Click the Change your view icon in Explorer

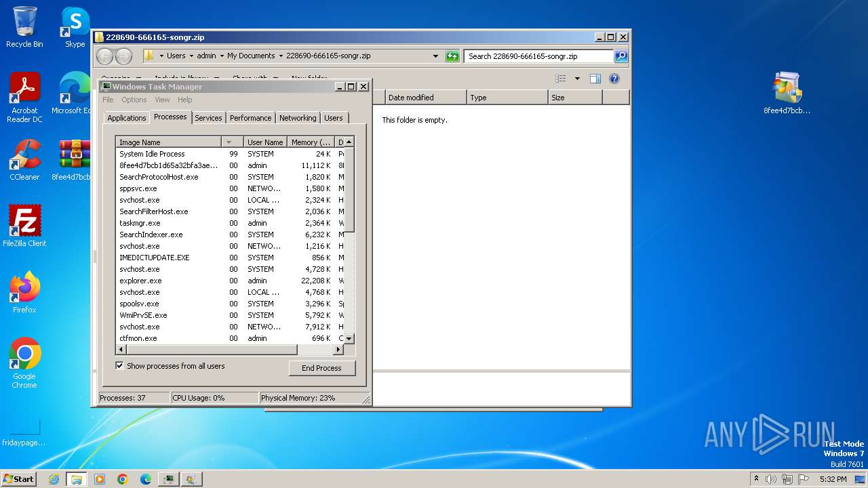pos(561,79)
